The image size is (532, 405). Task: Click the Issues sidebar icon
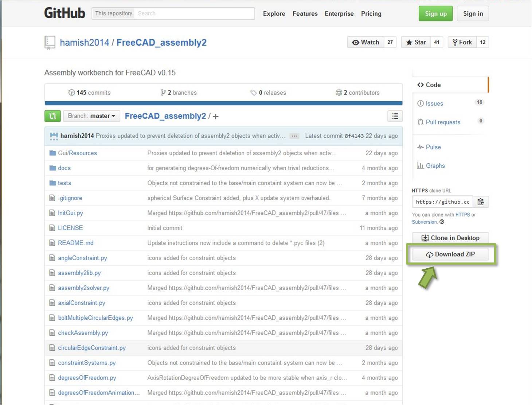click(420, 104)
